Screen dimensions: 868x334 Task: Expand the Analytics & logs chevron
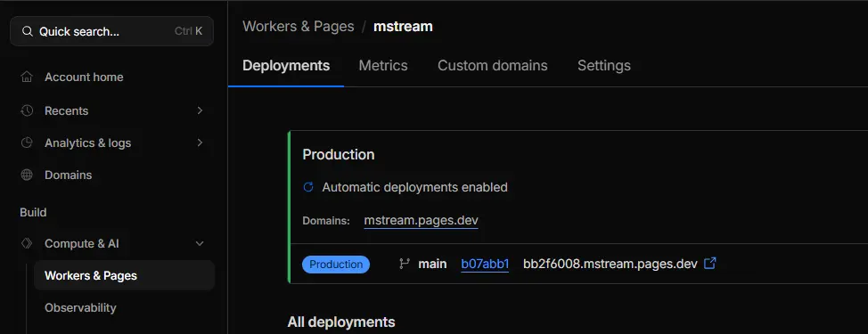[200, 143]
